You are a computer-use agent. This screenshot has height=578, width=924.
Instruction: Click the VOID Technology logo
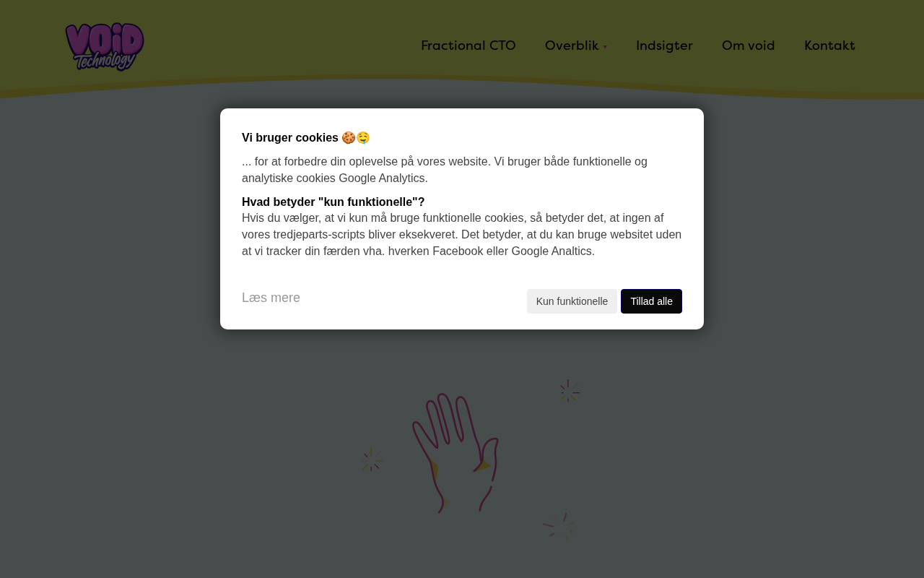tap(105, 46)
